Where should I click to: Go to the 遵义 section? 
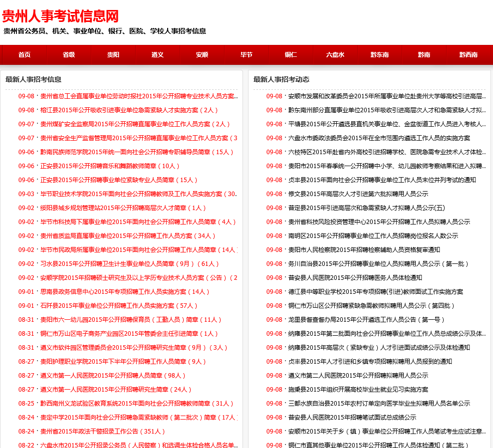point(158,55)
